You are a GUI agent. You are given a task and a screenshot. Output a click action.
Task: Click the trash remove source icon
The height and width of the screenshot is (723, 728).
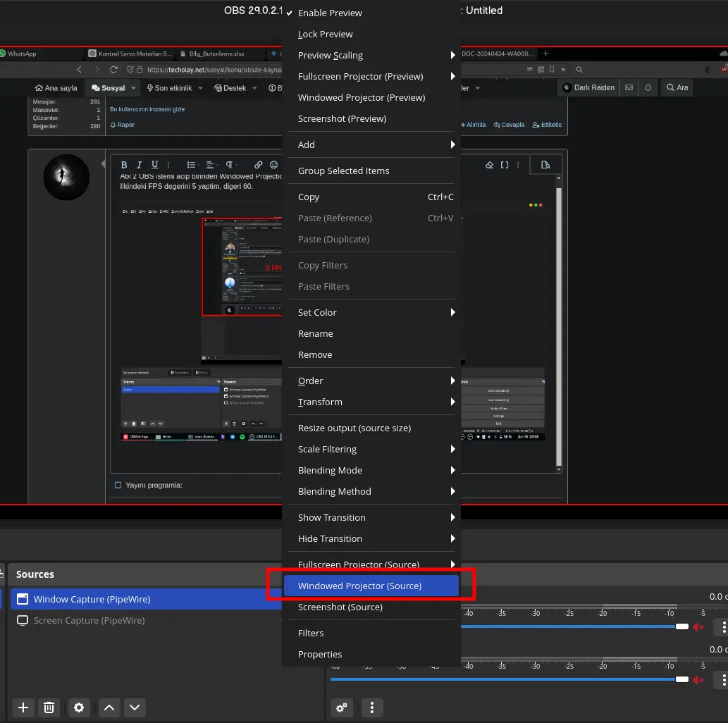click(49, 707)
